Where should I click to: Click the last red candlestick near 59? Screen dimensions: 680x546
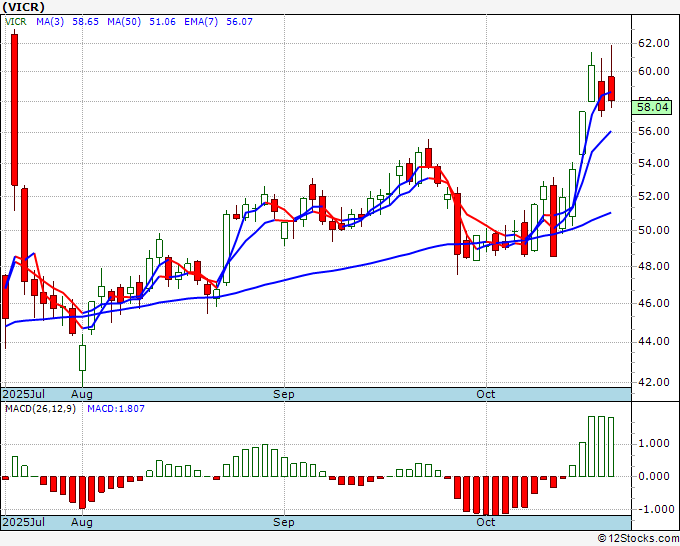click(611, 88)
